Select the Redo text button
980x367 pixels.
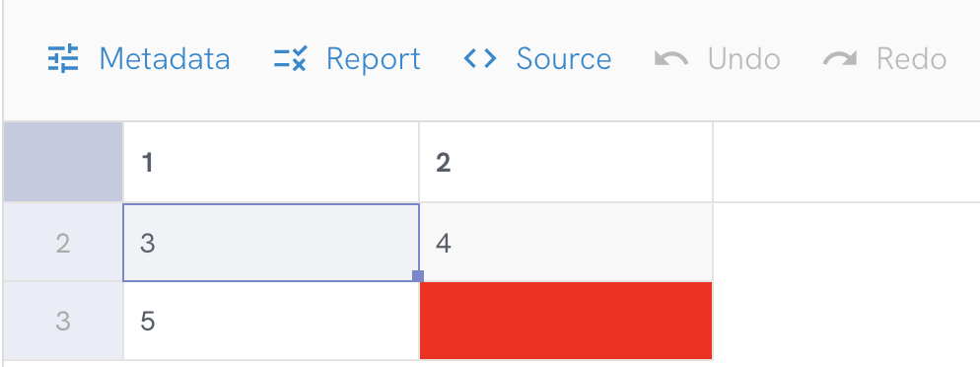click(911, 59)
